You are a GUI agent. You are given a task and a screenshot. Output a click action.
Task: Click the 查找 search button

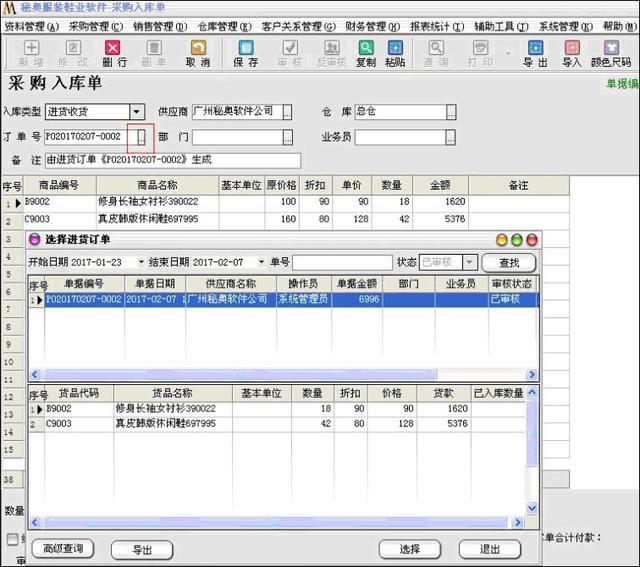pos(509,263)
